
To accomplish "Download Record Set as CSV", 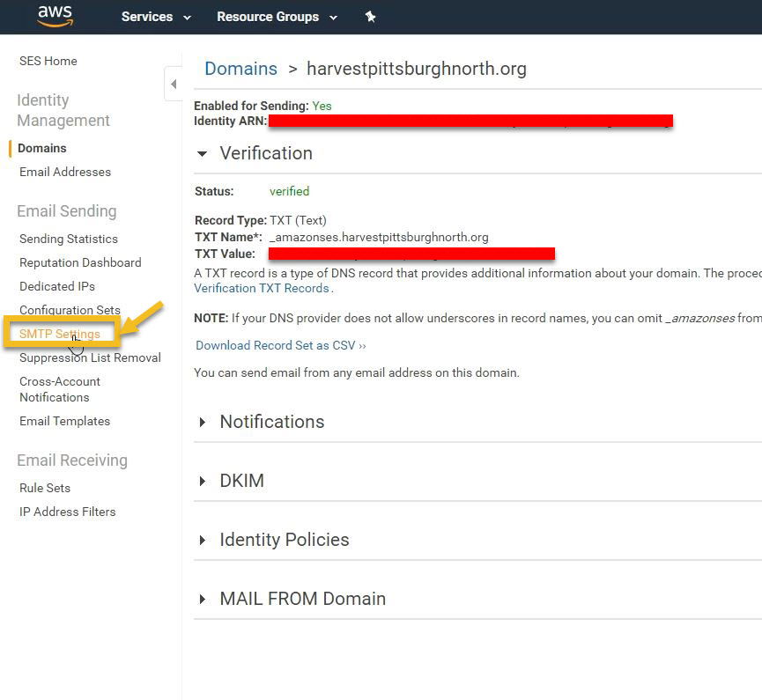I will tap(281, 346).
